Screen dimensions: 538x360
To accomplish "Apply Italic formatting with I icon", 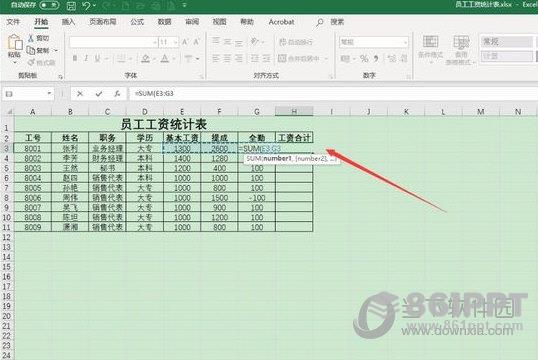I will click(86, 59).
